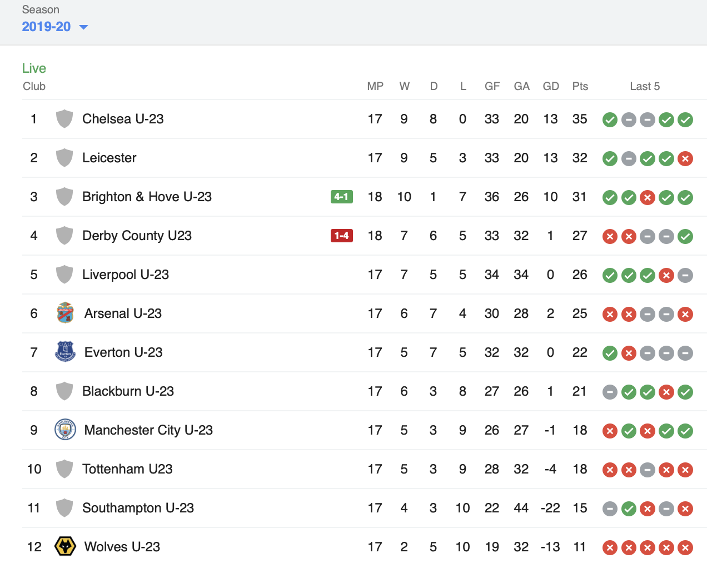The image size is (707, 588).
Task: Click the Last 5 column header
Action: point(645,86)
